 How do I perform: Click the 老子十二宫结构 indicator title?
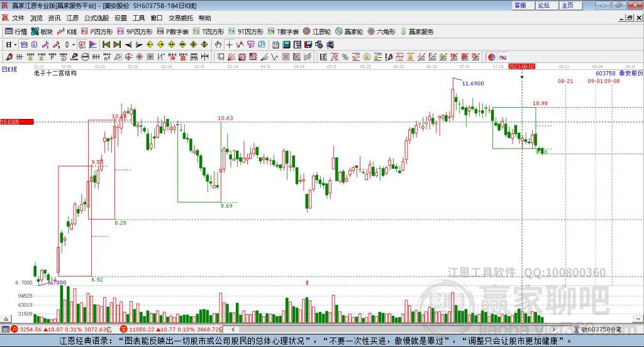click(x=55, y=73)
